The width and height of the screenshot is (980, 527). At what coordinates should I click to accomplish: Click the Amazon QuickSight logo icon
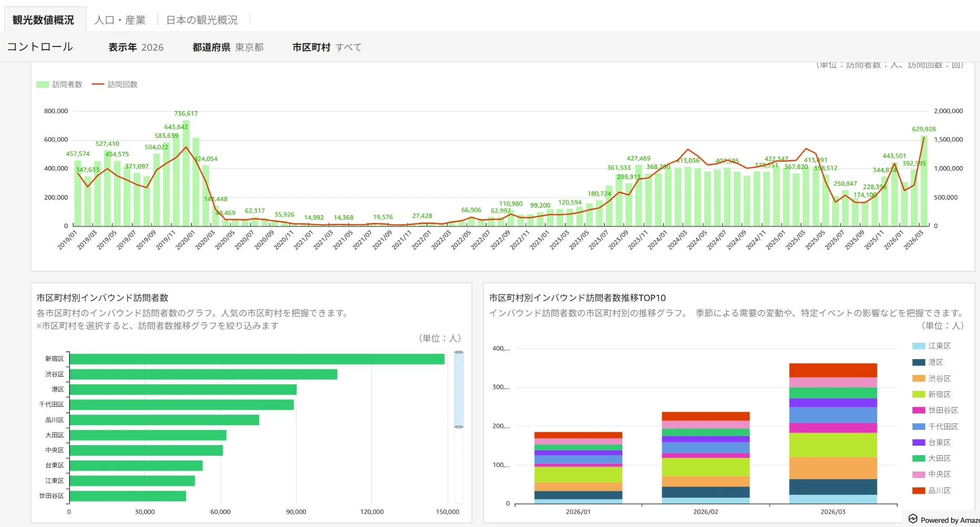913,519
